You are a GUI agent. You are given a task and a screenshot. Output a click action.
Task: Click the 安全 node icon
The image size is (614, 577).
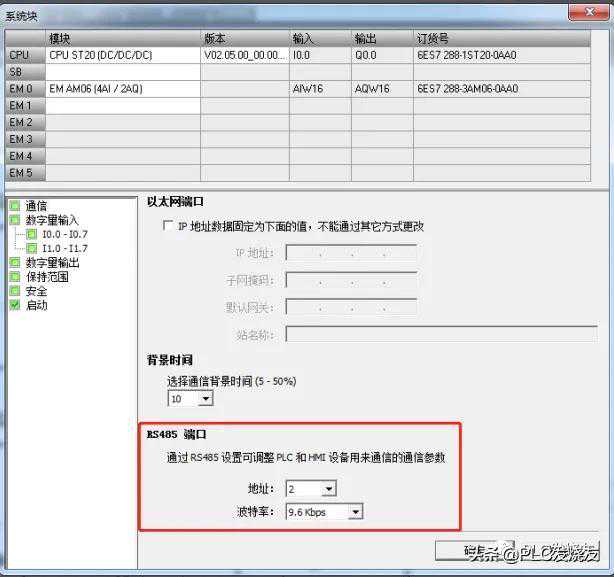pos(15,291)
